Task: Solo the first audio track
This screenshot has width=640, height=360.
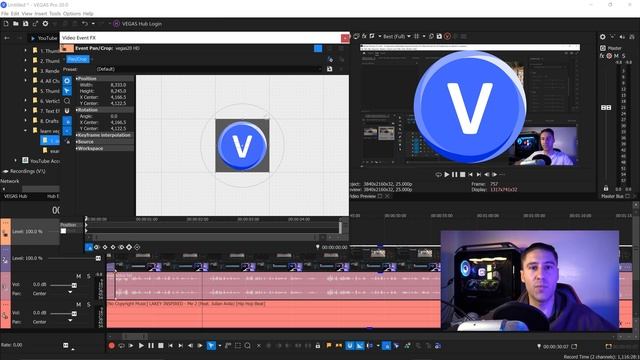Action: tap(89, 276)
